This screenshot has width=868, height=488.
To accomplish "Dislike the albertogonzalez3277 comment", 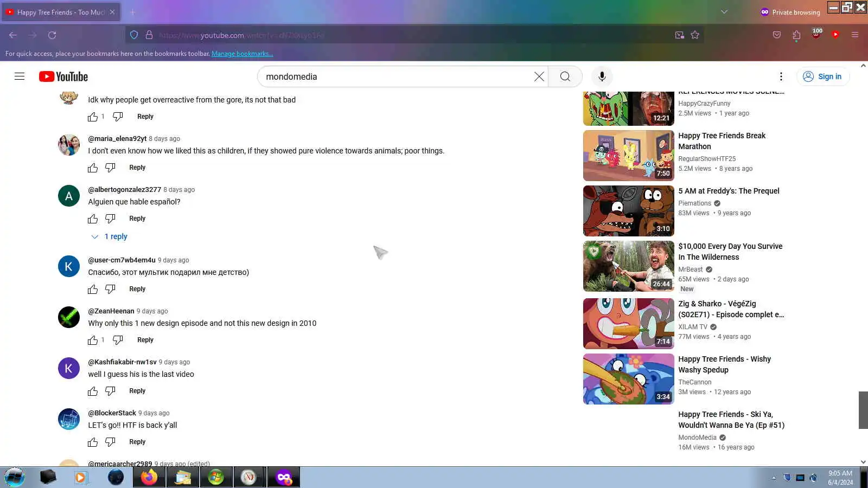I will tap(110, 219).
